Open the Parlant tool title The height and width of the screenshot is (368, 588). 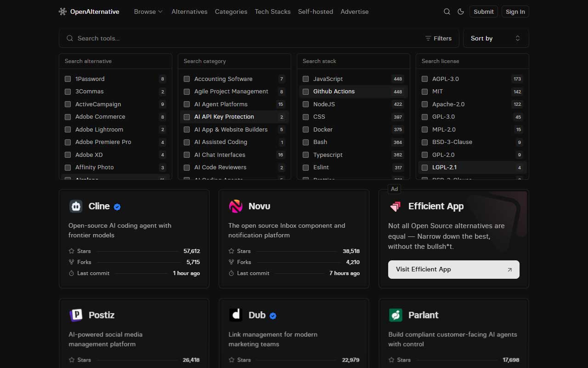(423, 315)
